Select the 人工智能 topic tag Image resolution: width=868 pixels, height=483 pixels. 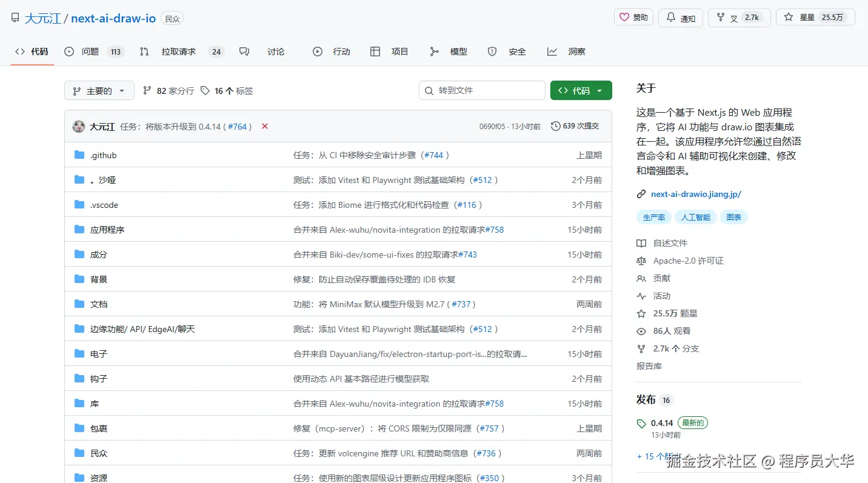[695, 217]
